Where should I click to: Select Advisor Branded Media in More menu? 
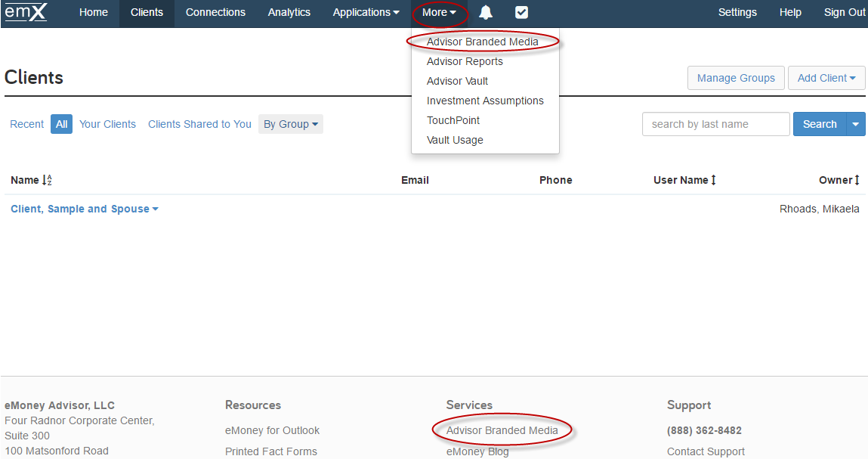click(x=482, y=42)
